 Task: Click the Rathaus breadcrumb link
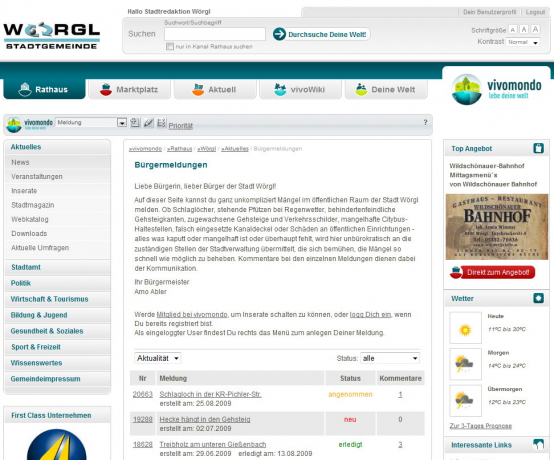[179, 149]
